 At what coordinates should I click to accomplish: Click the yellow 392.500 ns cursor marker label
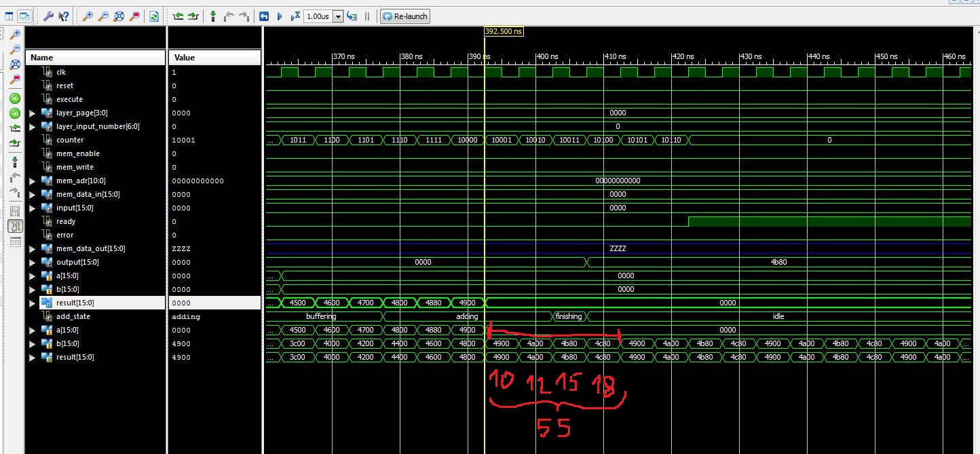coord(504,31)
